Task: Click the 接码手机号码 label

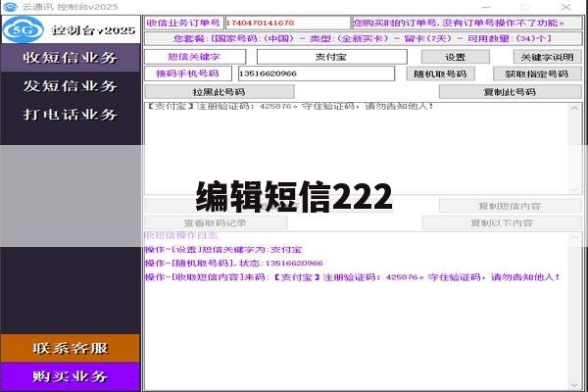Action: 188,73
